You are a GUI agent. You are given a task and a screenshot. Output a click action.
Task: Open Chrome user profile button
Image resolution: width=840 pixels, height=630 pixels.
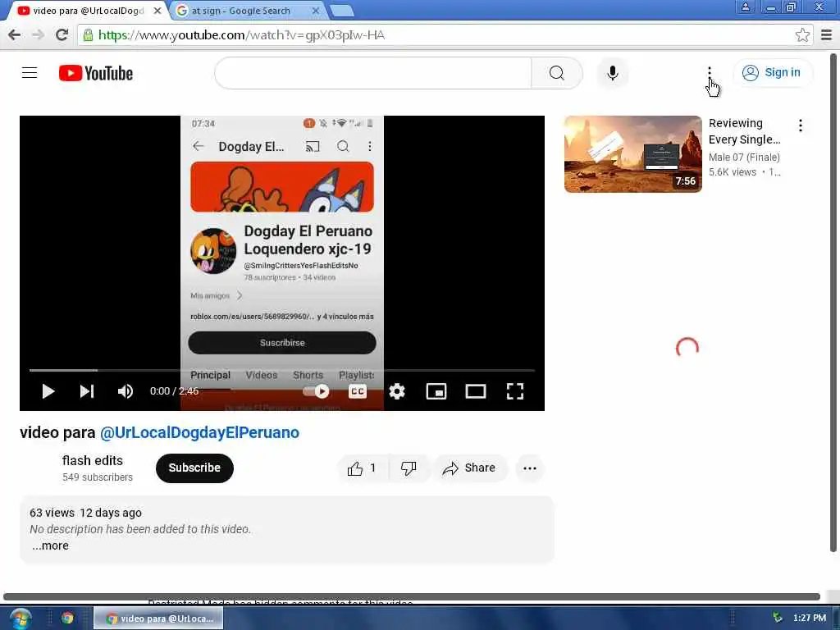click(745, 7)
